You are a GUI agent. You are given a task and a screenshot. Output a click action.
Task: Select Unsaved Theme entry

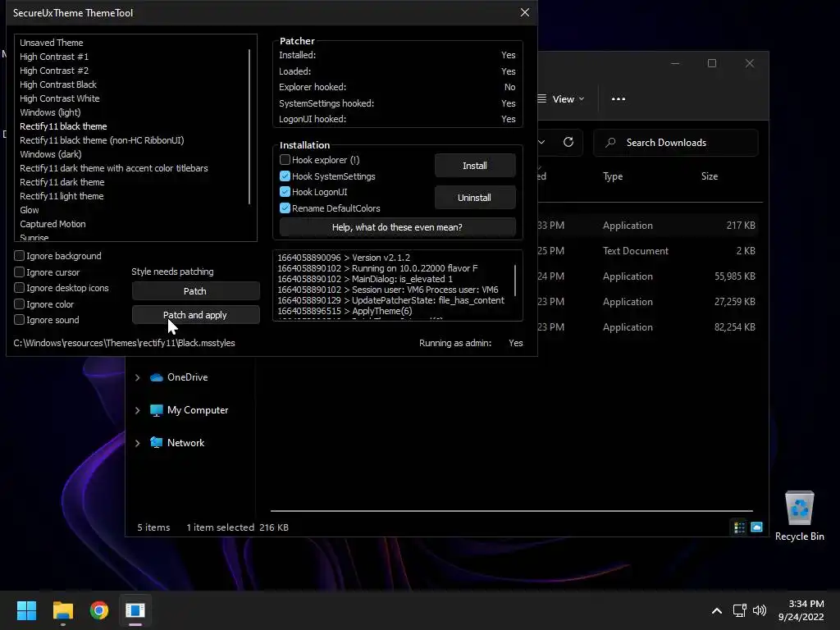[52, 43]
